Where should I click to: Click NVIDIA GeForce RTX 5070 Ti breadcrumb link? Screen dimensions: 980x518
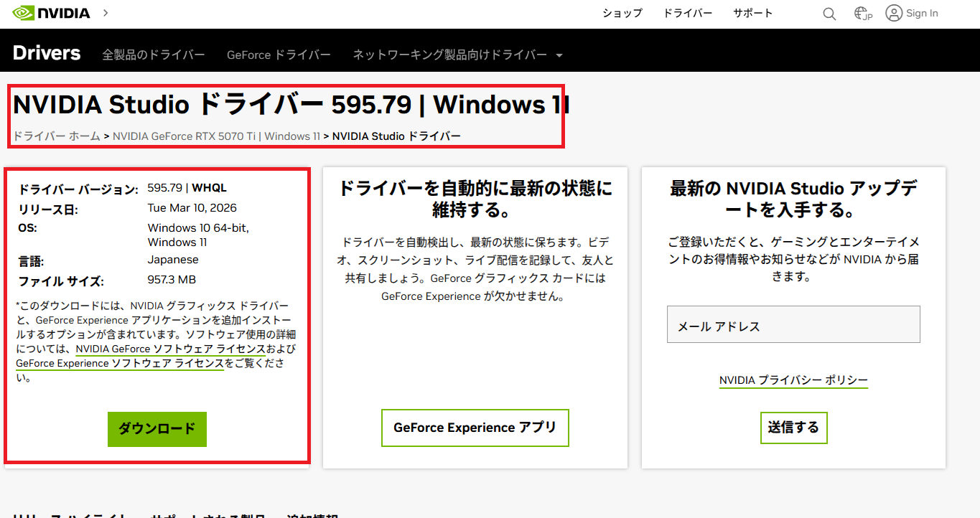click(184, 136)
